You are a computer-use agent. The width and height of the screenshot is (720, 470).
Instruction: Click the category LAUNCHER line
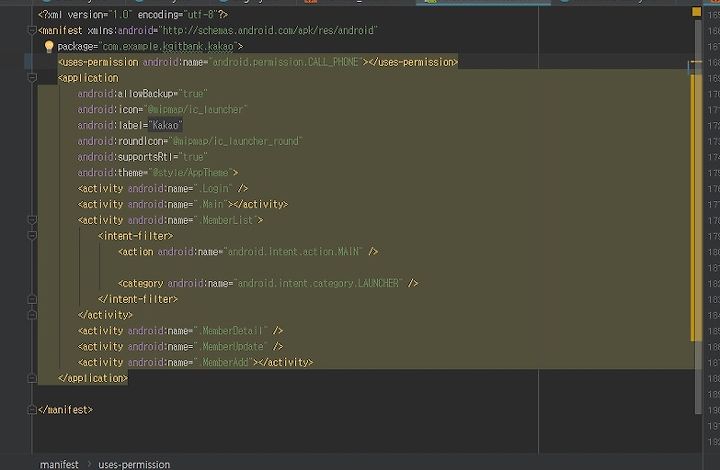click(268, 284)
